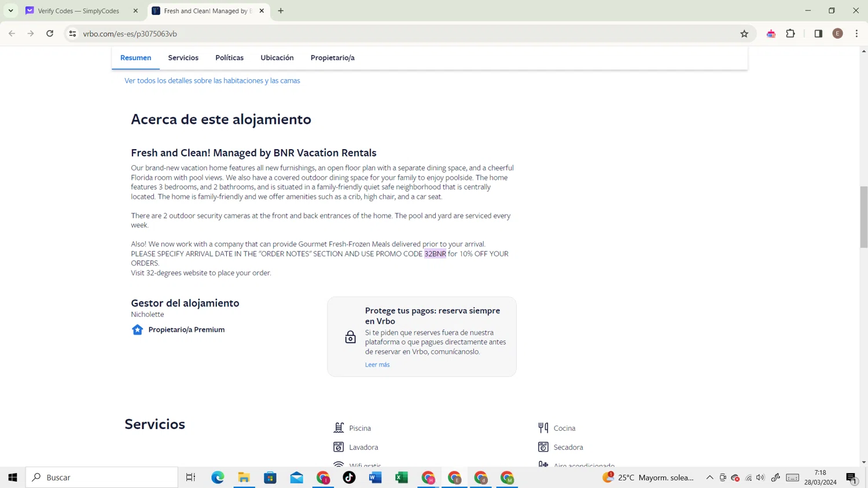Open the Windows notification center
Screen dimensions: 868x488
(x=851, y=478)
